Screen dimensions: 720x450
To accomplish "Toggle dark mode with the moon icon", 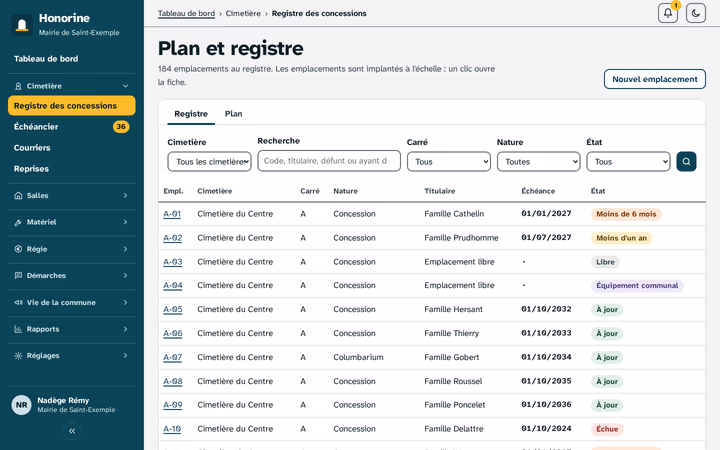I will click(696, 13).
